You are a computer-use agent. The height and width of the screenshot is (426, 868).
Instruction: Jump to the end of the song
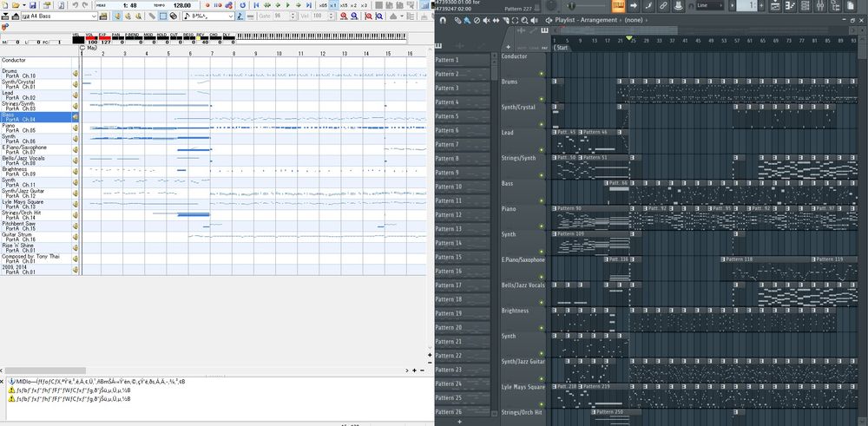click(309, 5)
